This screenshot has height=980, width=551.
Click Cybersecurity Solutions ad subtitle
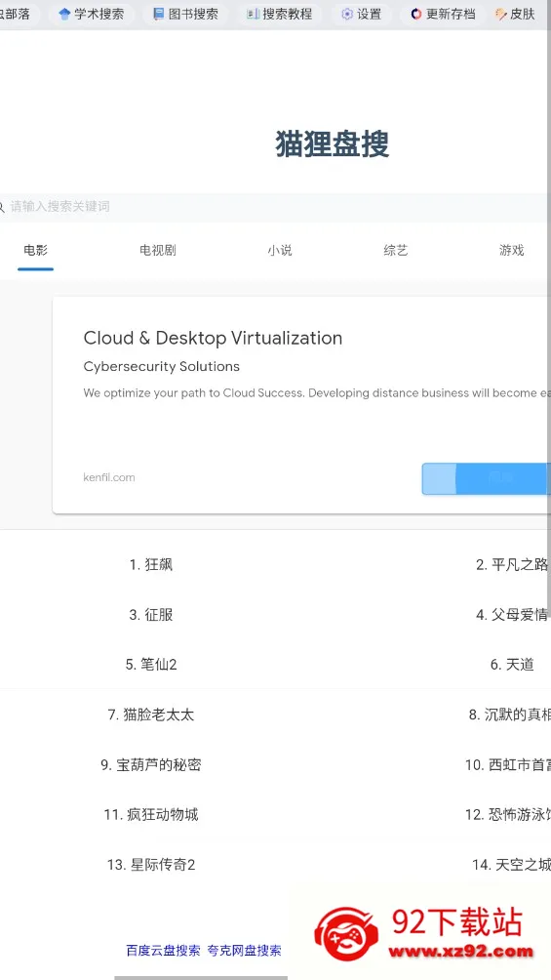(162, 366)
